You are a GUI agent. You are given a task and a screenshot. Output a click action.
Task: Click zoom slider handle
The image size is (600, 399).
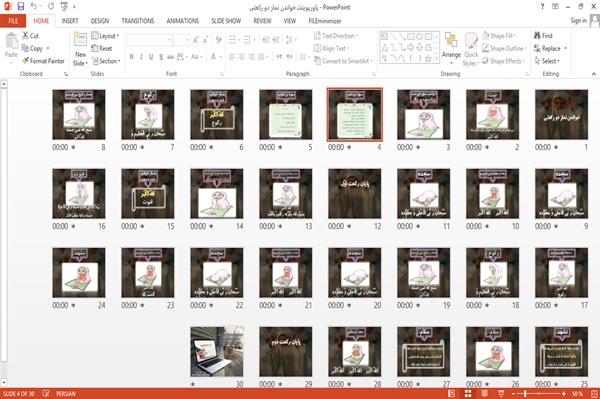coord(525,394)
